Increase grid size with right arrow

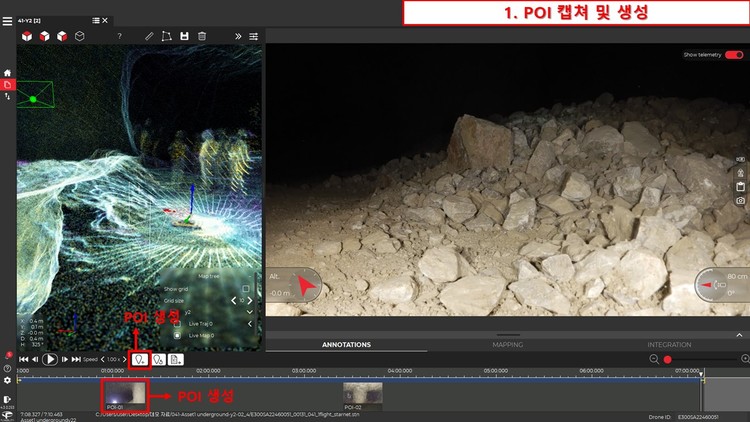coord(250,300)
